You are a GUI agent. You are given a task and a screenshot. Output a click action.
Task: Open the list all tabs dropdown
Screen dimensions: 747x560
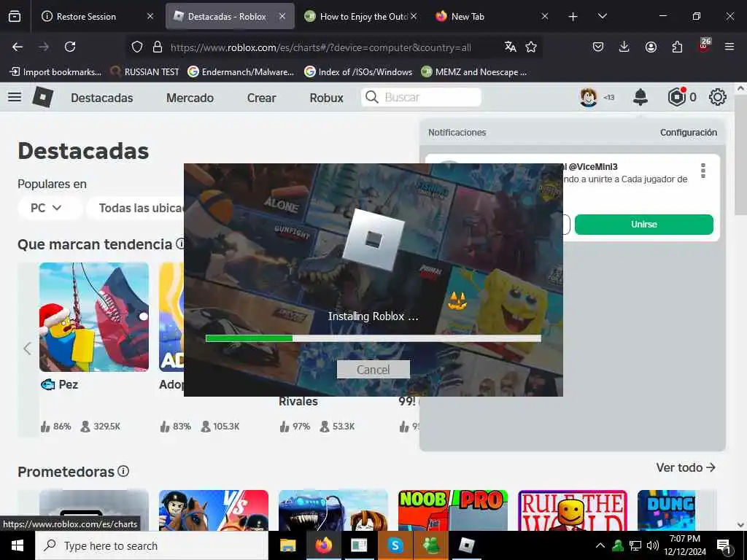[602, 16]
